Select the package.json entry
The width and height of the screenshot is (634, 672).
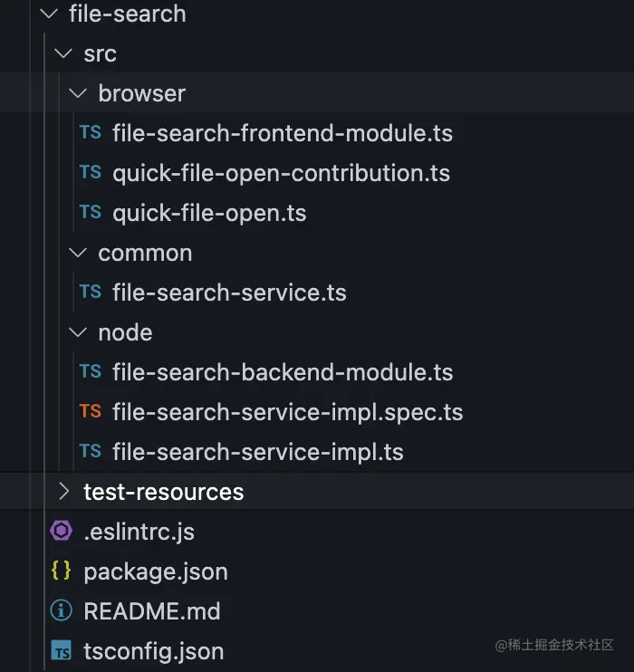click(x=155, y=571)
